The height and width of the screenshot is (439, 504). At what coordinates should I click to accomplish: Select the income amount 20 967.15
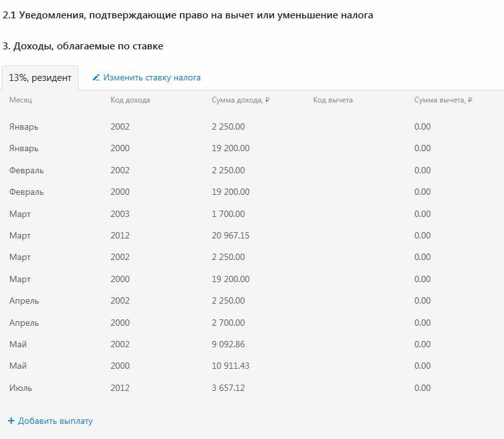(230, 235)
